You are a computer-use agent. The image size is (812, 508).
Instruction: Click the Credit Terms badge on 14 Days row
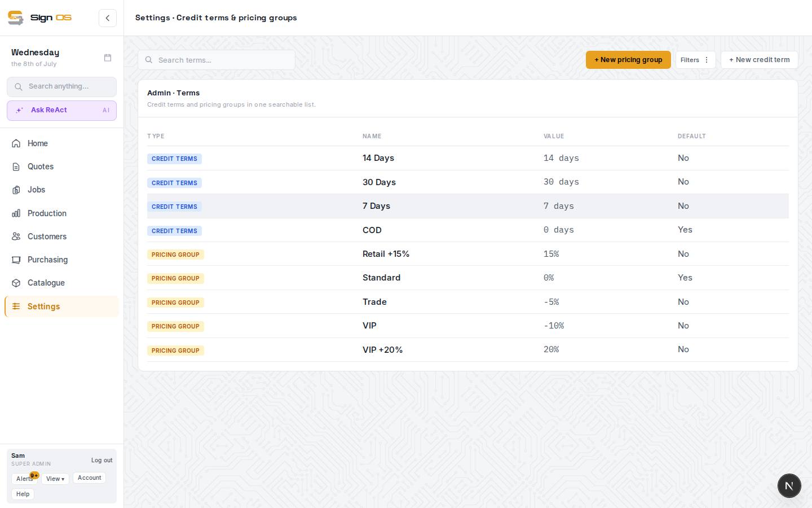coord(174,159)
